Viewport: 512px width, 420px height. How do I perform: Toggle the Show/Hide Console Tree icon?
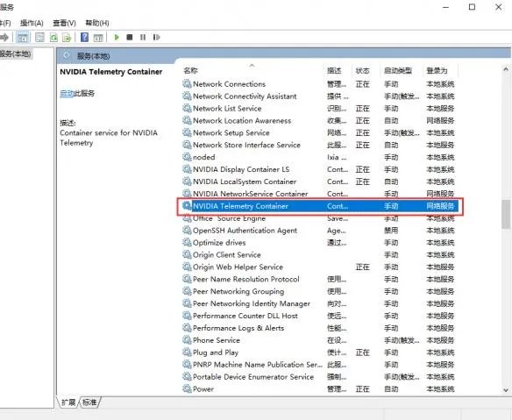22,38
